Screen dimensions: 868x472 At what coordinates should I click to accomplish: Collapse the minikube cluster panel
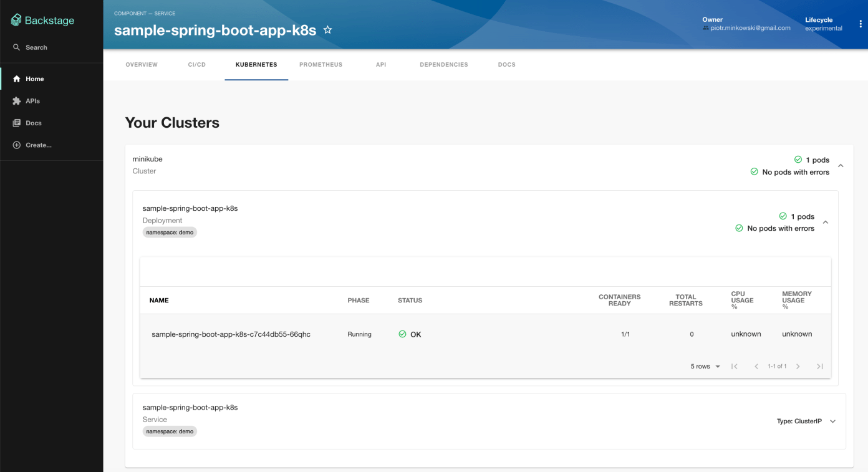(841, 166)
